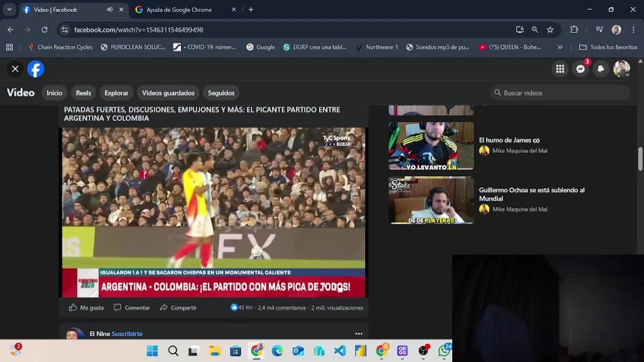This screenshot has width=644, height=362.
Task: Subscribe to El Nine via Suscribirte
Action: 127,334
